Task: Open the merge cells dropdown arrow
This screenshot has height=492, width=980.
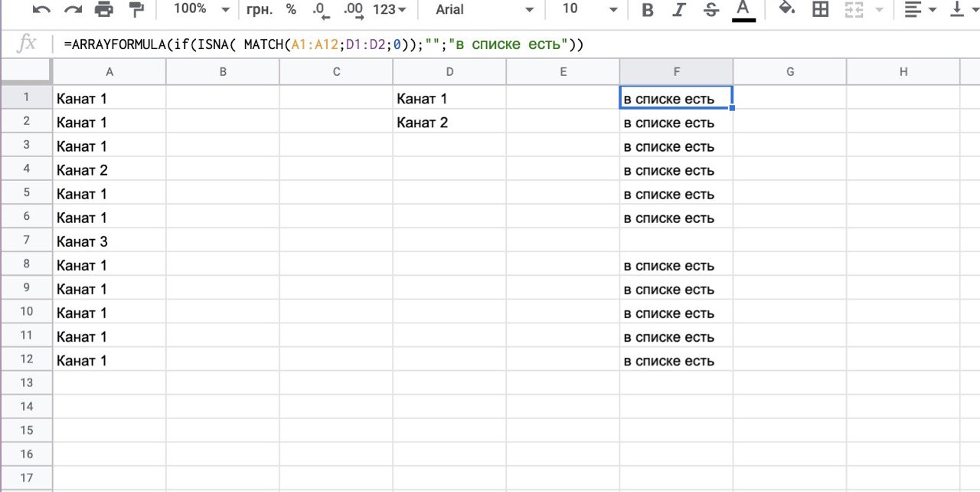Action: [x=878, y=10]
